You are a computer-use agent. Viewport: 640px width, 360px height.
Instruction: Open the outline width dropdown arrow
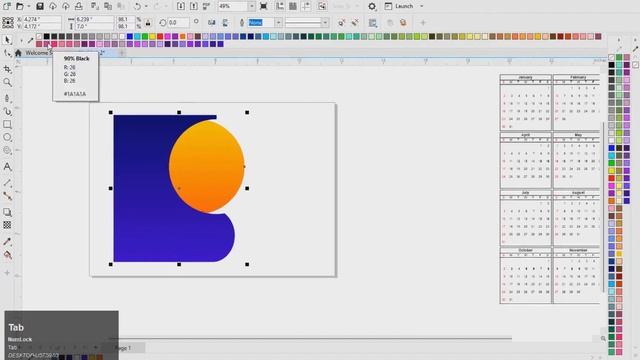click(278, 22)
